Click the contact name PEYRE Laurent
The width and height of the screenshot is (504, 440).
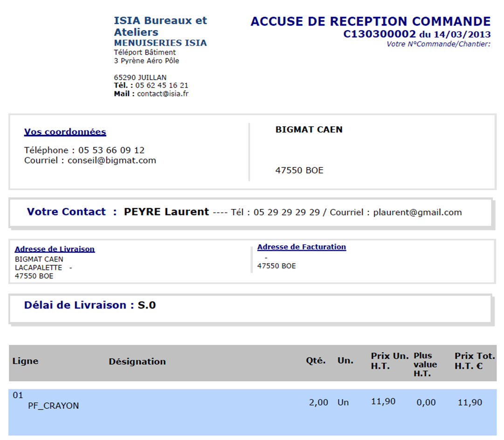coord(166,212)
